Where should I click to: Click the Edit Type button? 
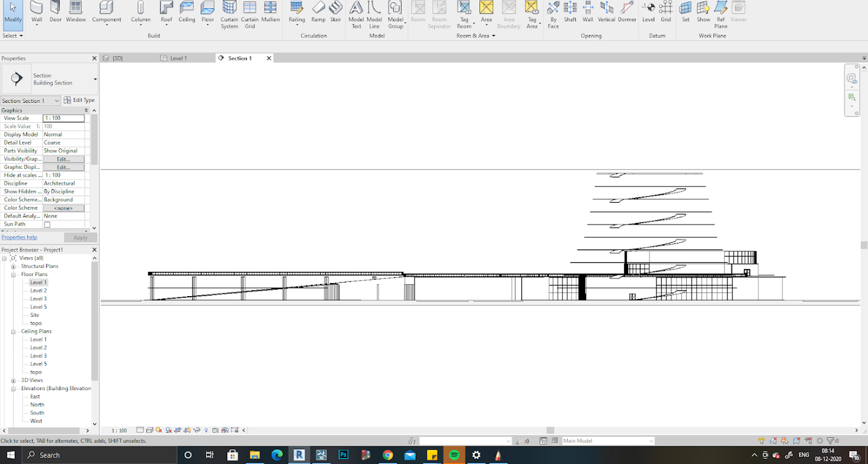[x=79, y=100]
